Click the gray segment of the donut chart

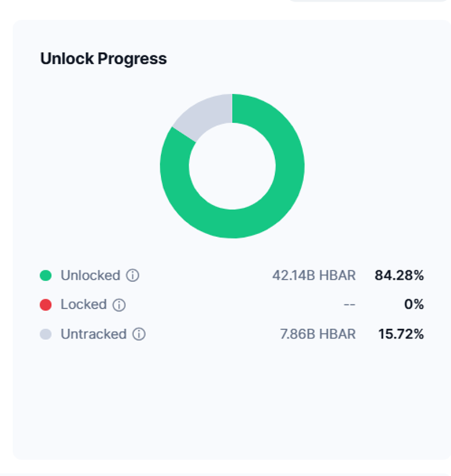[x=202, y=113]
